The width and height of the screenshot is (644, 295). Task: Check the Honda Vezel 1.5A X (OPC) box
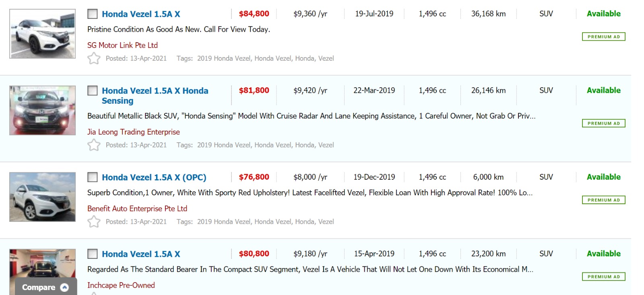pyautogui.click(x=93, y=177)
